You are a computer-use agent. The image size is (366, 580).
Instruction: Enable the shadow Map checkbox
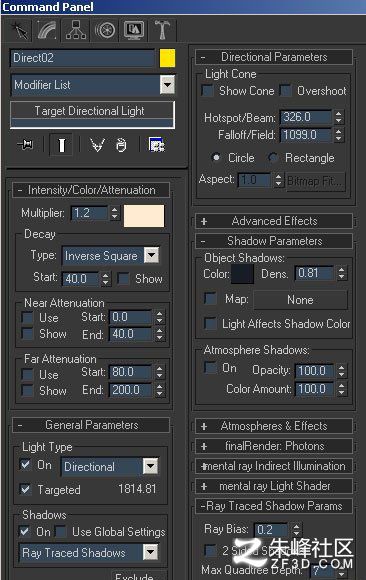(210, 298)
